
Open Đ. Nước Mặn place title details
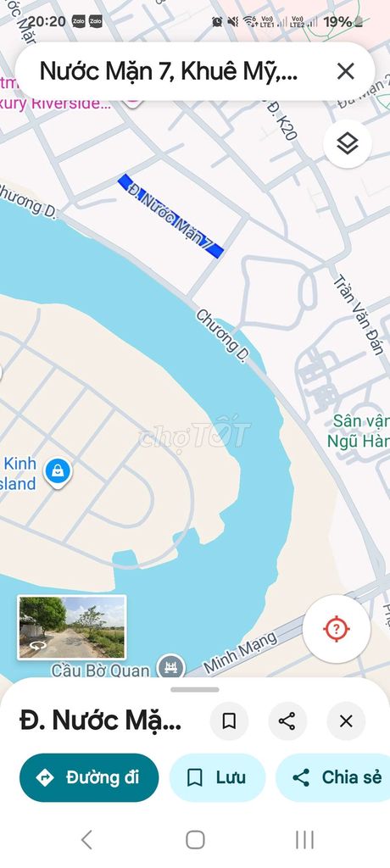tap(101, 721)
